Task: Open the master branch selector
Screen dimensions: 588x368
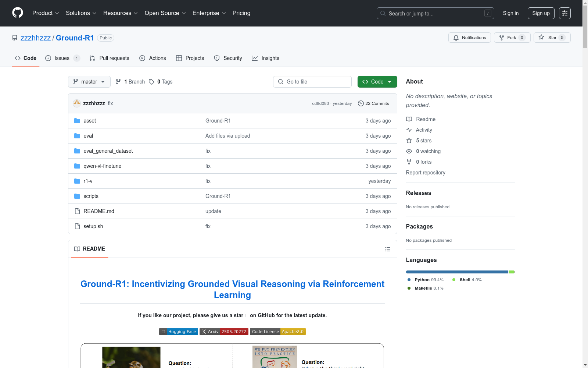Action: point(89,82)
